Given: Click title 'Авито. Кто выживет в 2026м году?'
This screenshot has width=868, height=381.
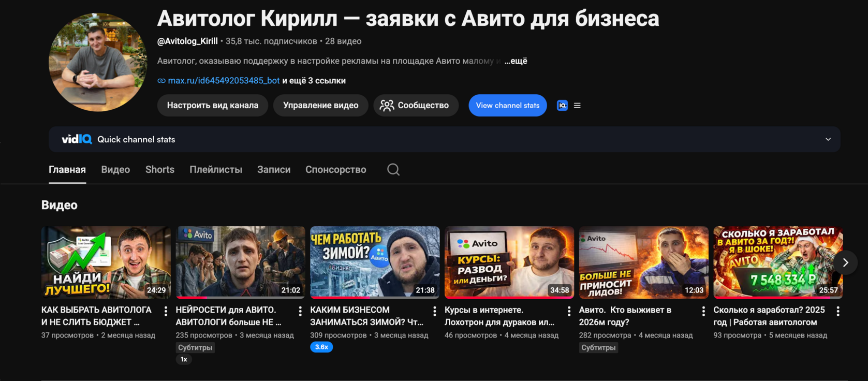Looking at the screenshot, I should (625, 316).
